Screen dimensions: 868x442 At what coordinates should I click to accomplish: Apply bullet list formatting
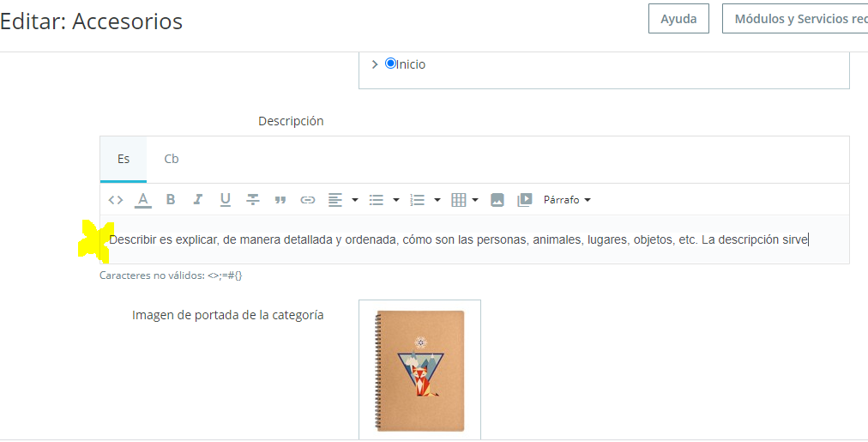[x=377, y=200]
